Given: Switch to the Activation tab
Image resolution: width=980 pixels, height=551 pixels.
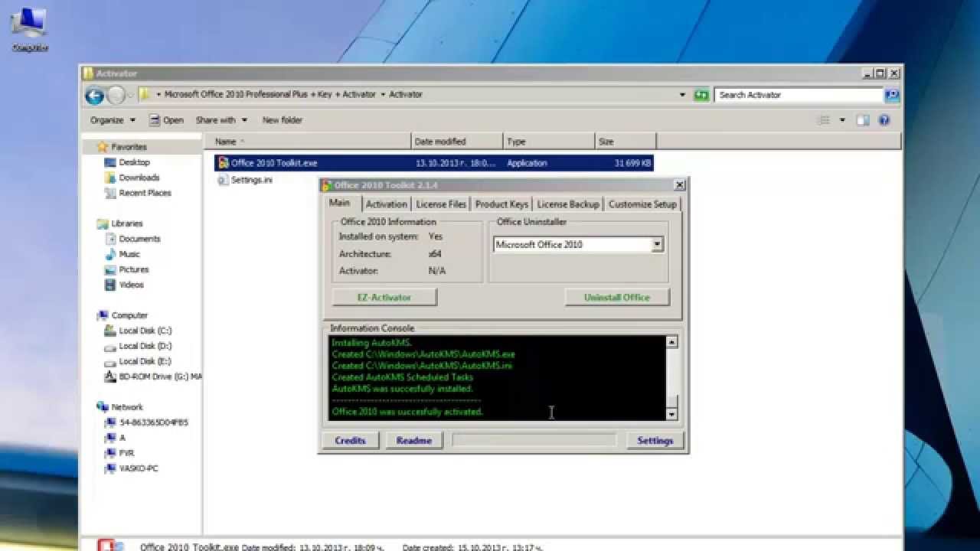Looking at the screenshot, I should coord(386,204).
